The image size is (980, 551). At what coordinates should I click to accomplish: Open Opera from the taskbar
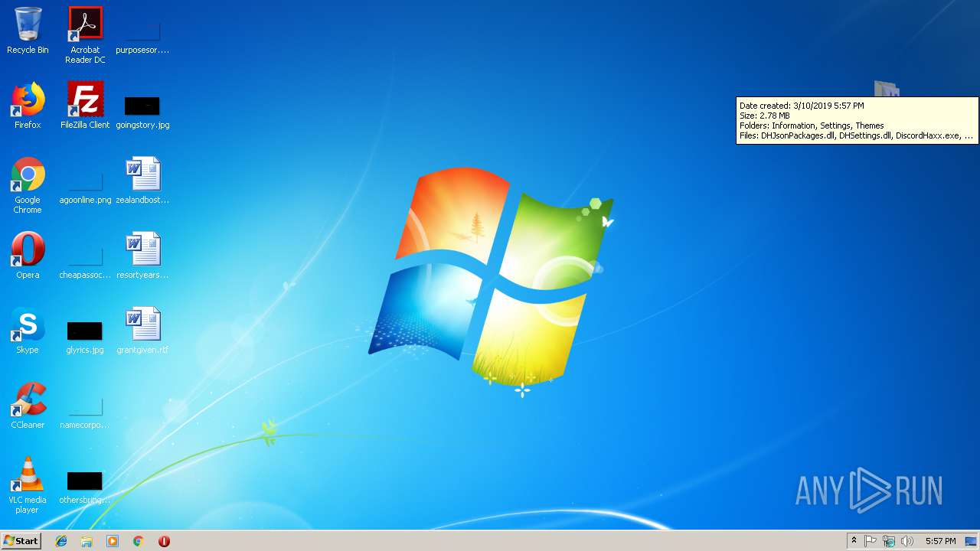(164, 541)
